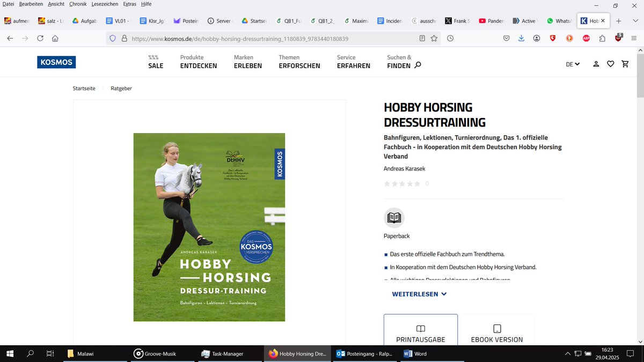This screenshot has height=362, width=644.
Task: Open the Adblock Plus ABP extension icon
Action: 587,39
